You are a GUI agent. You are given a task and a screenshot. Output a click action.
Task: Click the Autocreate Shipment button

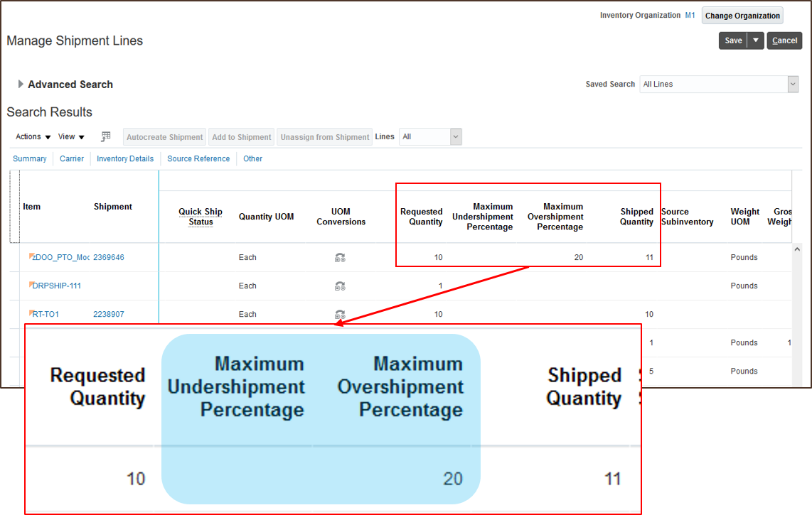165,137
